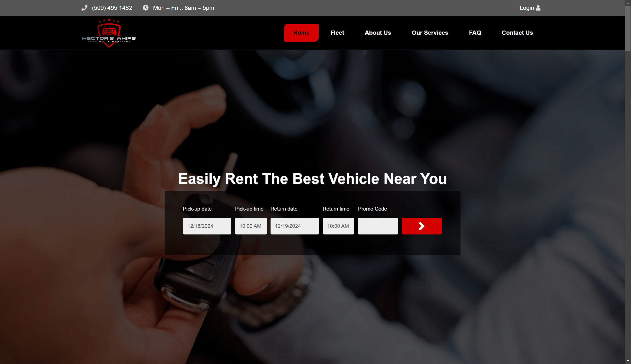Click the Contact Us navigation link
This screenshot has height=364, width=631.
click(517, 33)
